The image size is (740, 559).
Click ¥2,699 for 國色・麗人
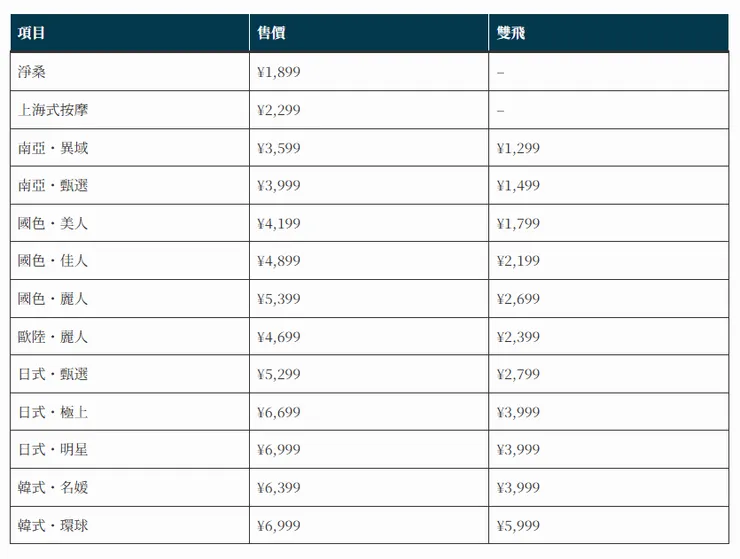[518, 298]
